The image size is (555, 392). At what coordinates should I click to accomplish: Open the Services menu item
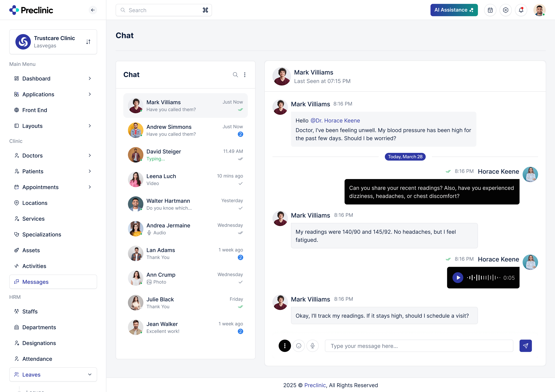[x=53, y=219]
